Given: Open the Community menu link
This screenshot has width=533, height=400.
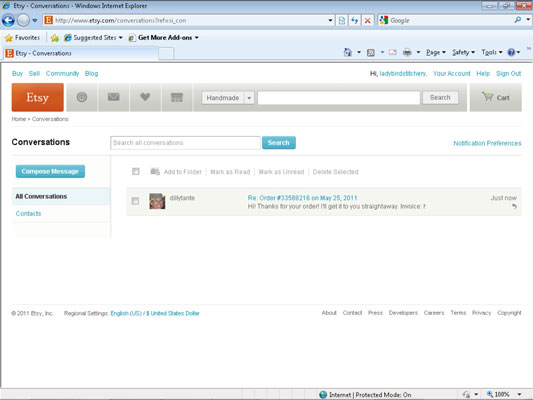Looking at the screenshot, I should pos(62,73).
